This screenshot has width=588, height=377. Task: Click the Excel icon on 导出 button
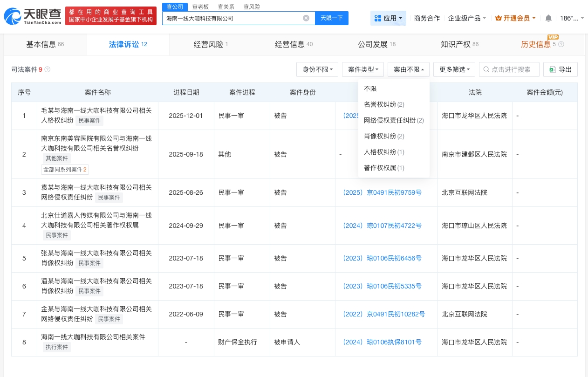pyautogui.click(x=553, y=69)
